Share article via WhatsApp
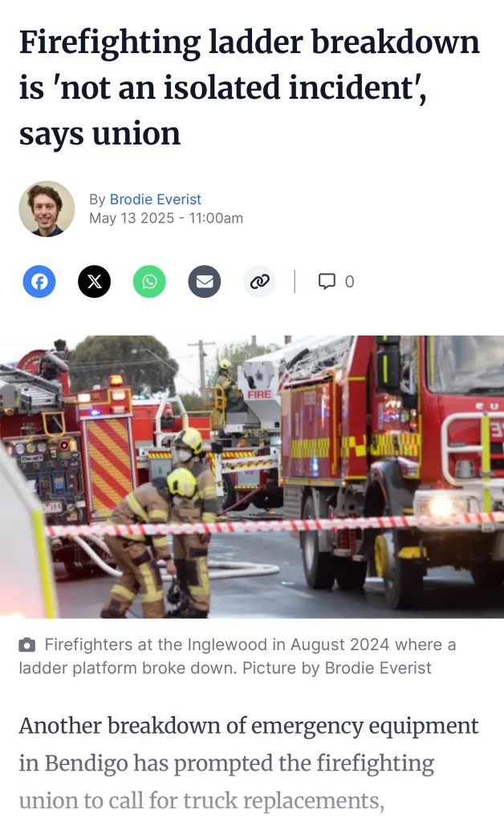504x822 pixels. pyautogui.click(x=149, y=282)
